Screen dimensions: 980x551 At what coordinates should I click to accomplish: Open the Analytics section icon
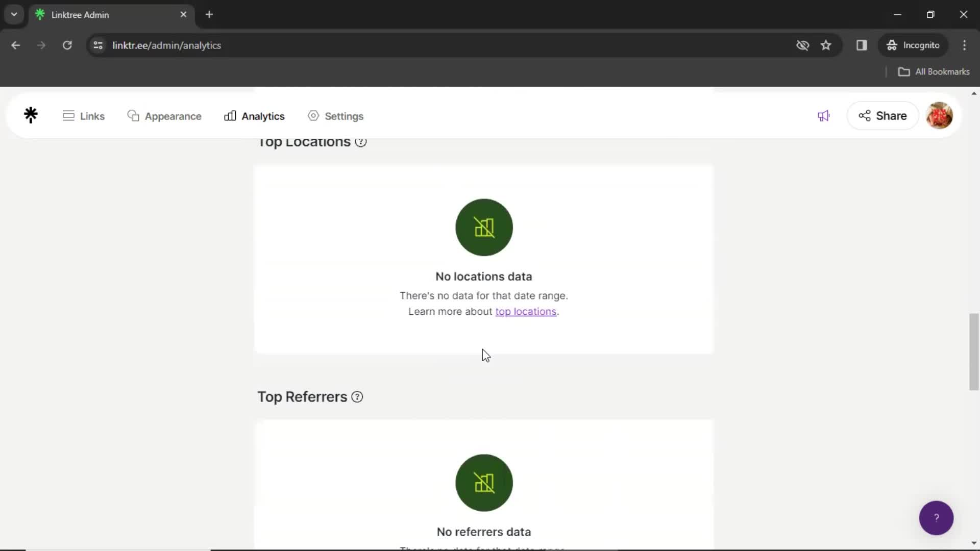(230, 116)
